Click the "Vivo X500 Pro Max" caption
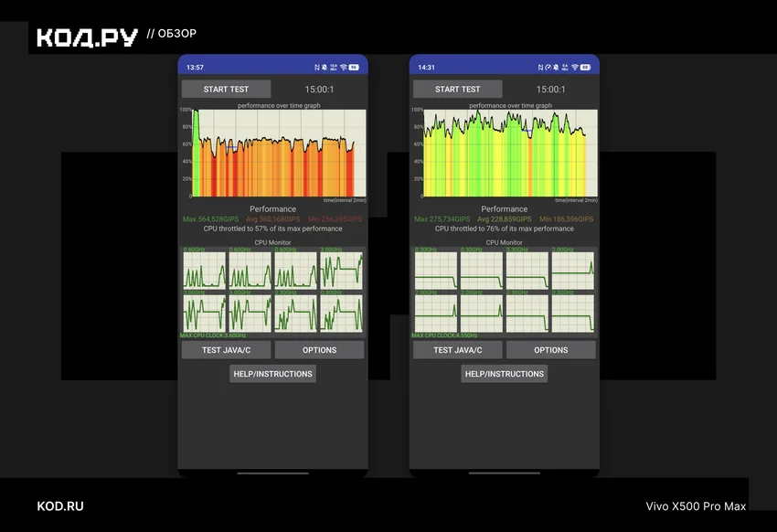 [x=696, y=506]
